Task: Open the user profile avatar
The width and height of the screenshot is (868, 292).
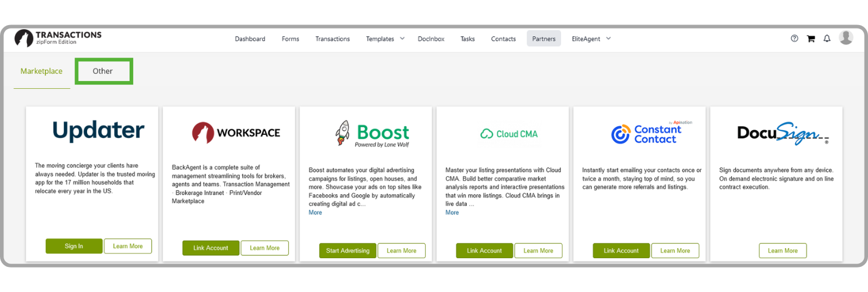Action: [846, 37]
